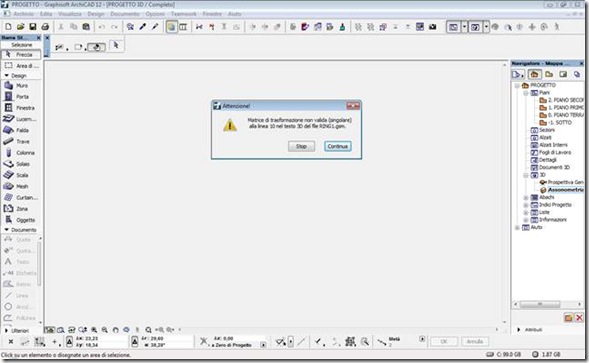Select the Porta door tool
This screenshot has height=363, width=589.
(21, 97)
